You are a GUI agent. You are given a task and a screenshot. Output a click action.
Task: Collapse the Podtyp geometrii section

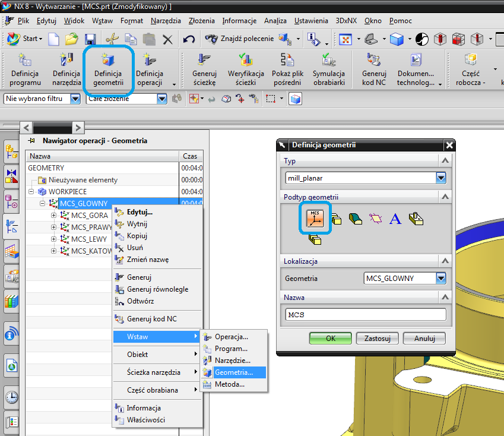click(445, 197)
